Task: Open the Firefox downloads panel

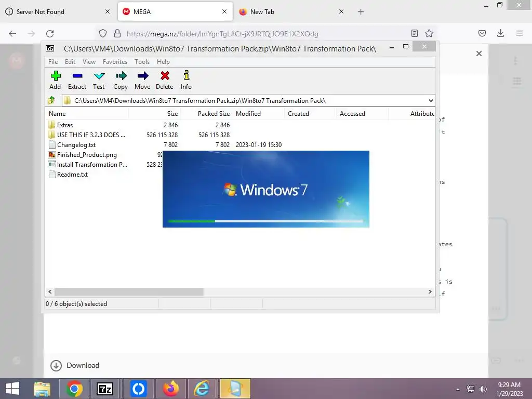Action: tap(500, 33)
